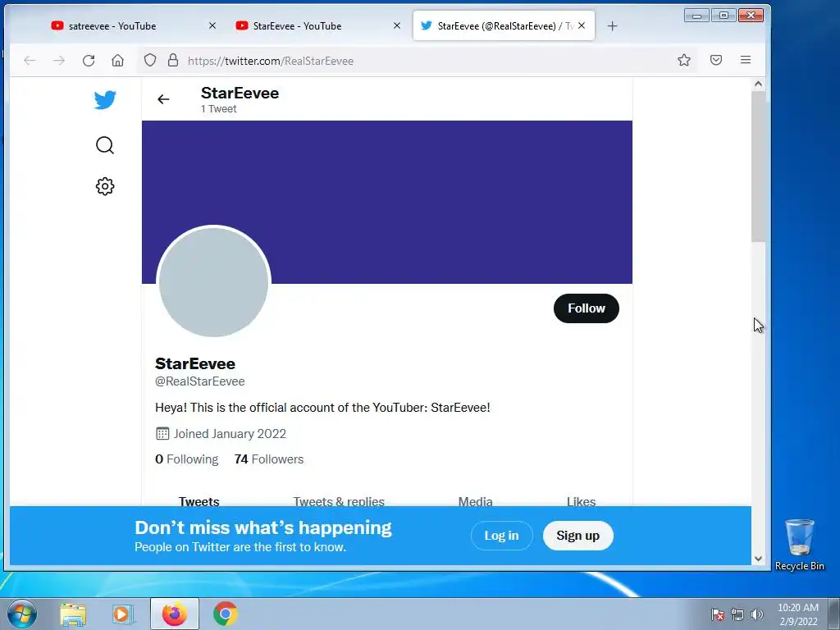The image size is (840, 630).
Task: Minimize the Firefox window
Action: click(696, 16)
